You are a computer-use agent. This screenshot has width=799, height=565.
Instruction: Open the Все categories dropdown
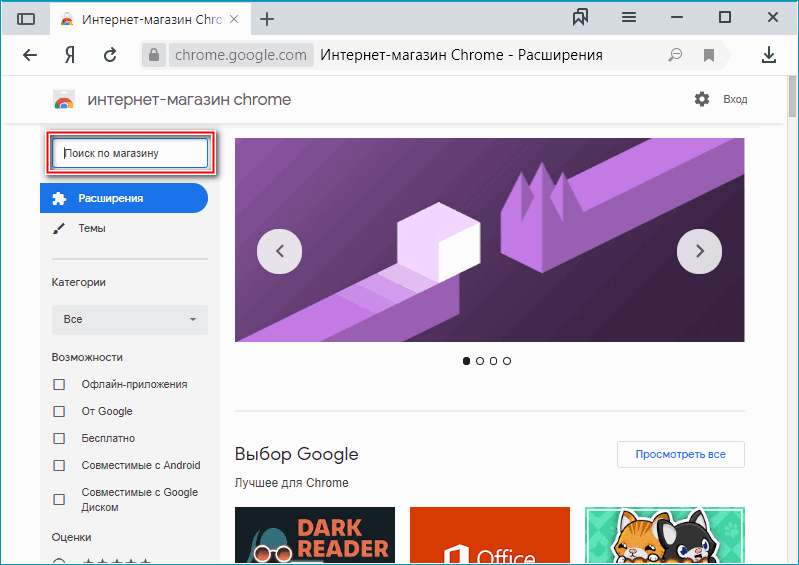coord(129,319)
